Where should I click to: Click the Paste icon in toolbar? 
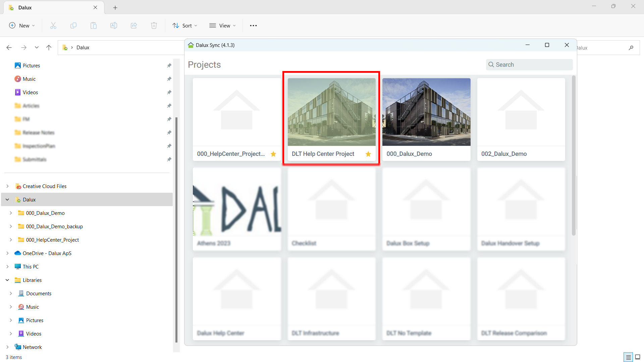[94, 25]
